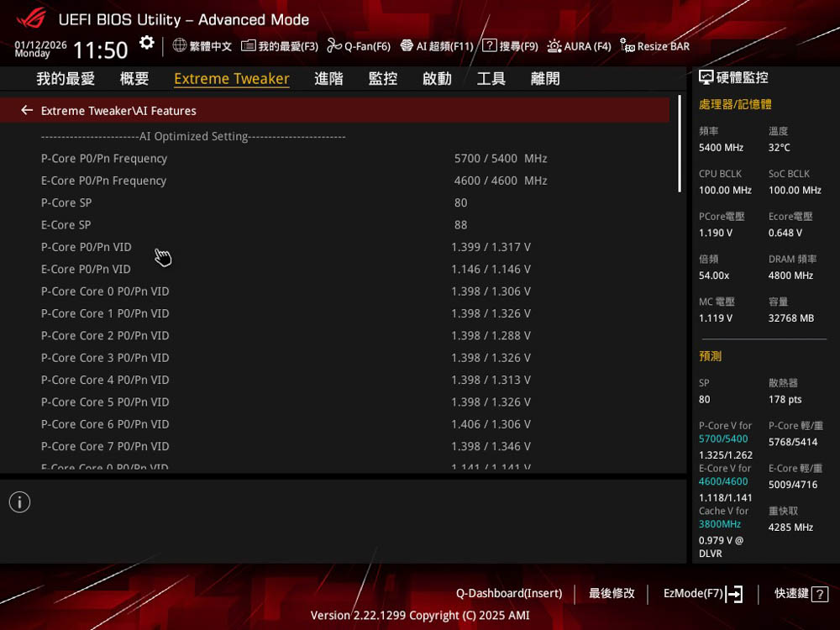
Task: Open 快速鍵 hotkeys help
Action: click(x=801, y=593)
